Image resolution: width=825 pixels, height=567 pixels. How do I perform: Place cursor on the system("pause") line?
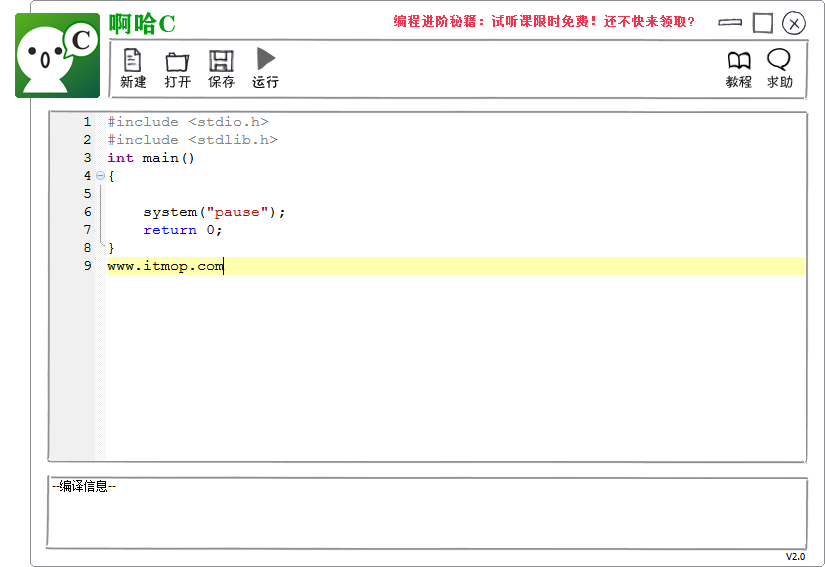pyautogui.click(x=214, y=212)
